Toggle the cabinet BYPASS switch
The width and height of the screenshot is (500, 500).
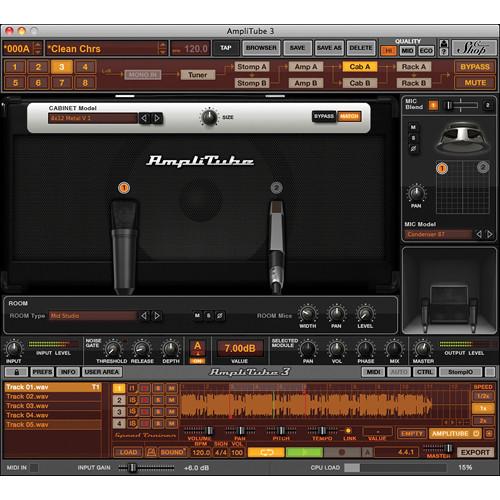tap(324, 116)
